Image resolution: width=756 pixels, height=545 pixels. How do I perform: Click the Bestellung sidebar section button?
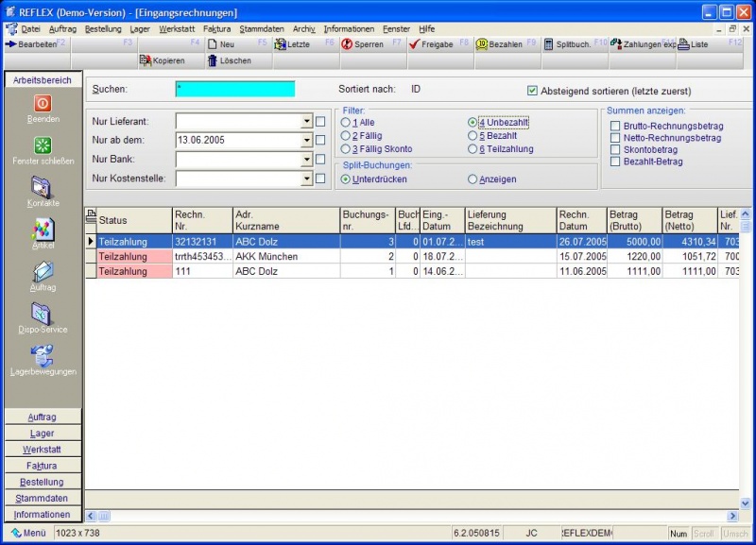click(43, 482)
